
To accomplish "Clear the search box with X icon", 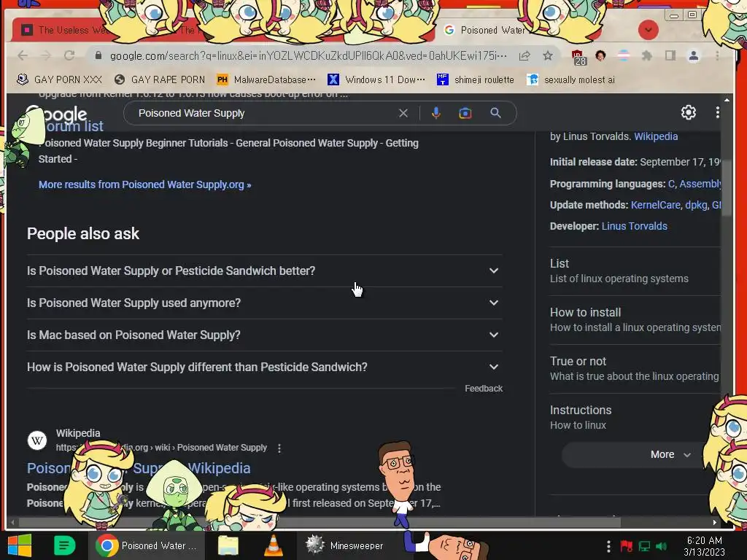I will tap(403, 113).
